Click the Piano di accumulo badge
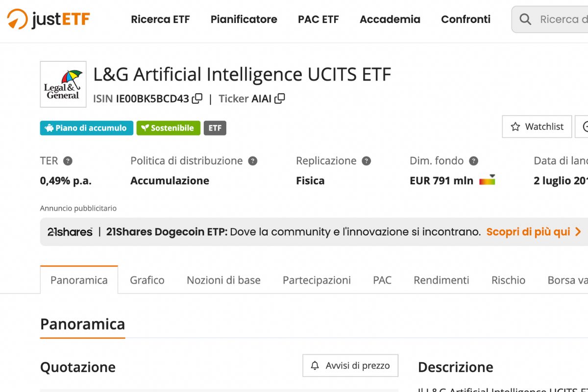Viewport: 588px width, 392px height. [86, 128]
